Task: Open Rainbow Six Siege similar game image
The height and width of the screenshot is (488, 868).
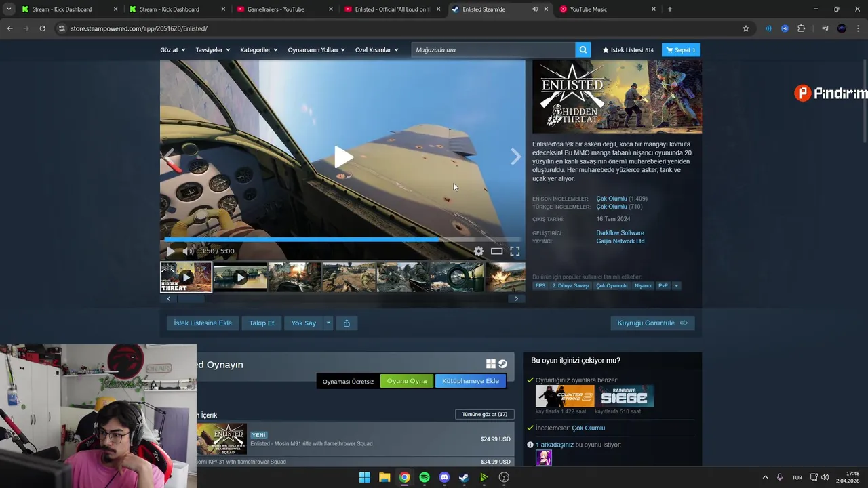Action: pos(625,396)
